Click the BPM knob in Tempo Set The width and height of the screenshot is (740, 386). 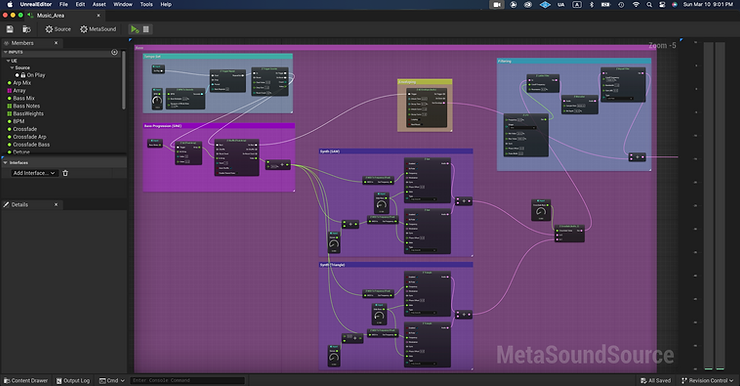(157, 101)
